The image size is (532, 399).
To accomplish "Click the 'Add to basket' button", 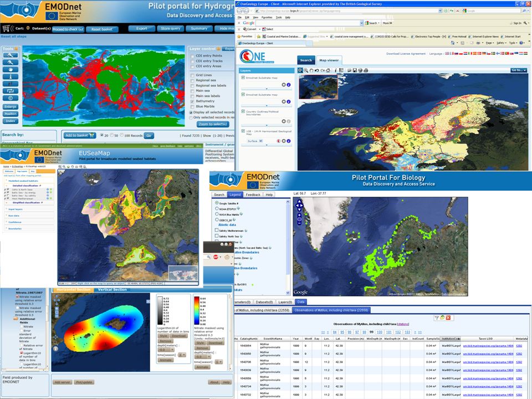I will [x=80, y=135].
